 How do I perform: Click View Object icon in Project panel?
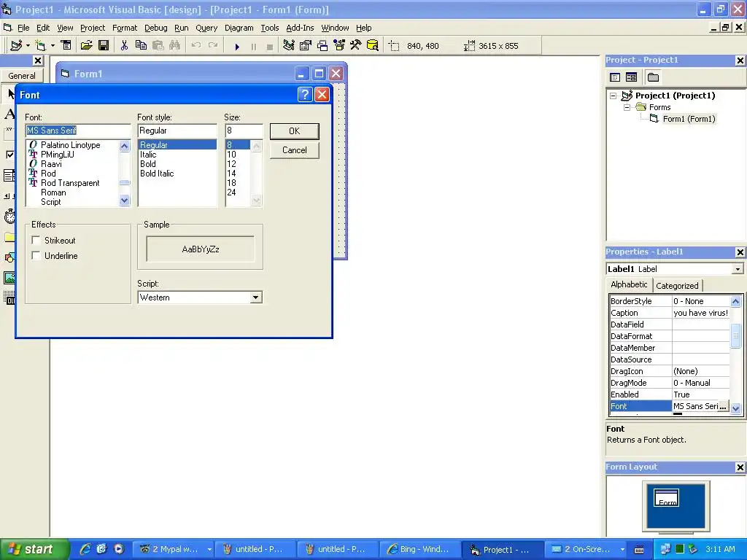click(631, 77)
